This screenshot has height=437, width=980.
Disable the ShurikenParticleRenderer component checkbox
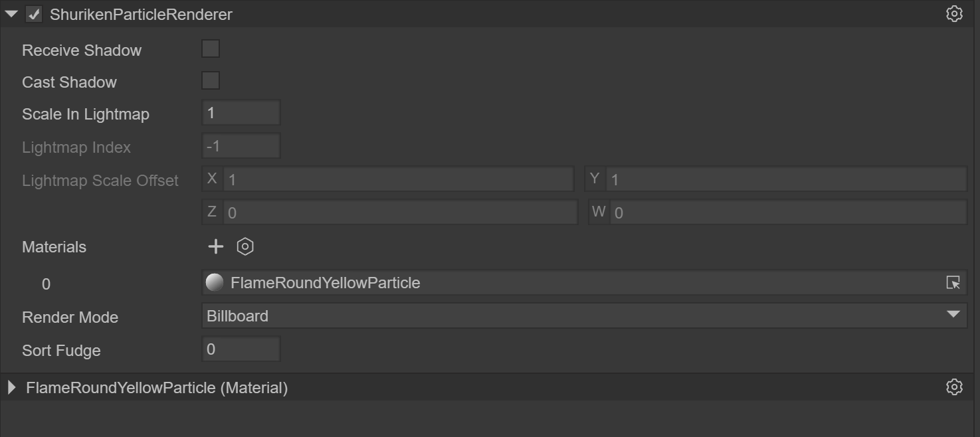pos(34,14)
